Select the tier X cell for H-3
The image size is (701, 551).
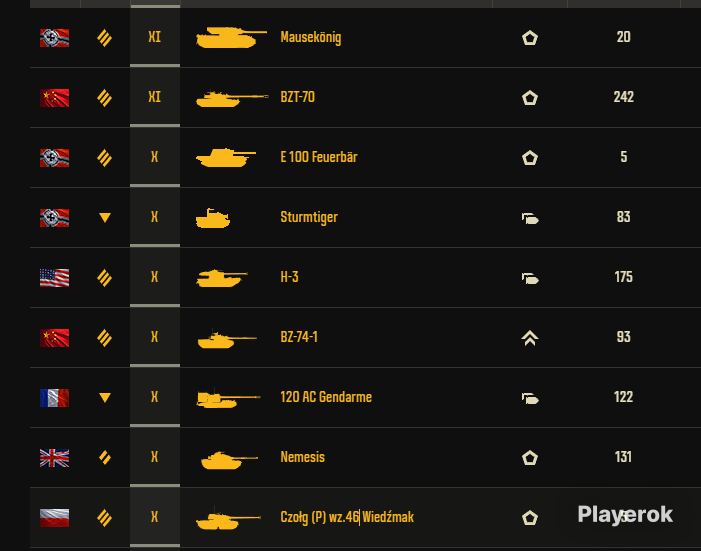click(x=155, y=277)
